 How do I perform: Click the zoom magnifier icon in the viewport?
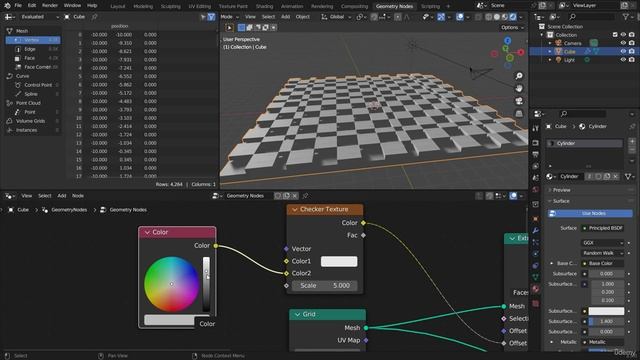coord(519,76)
